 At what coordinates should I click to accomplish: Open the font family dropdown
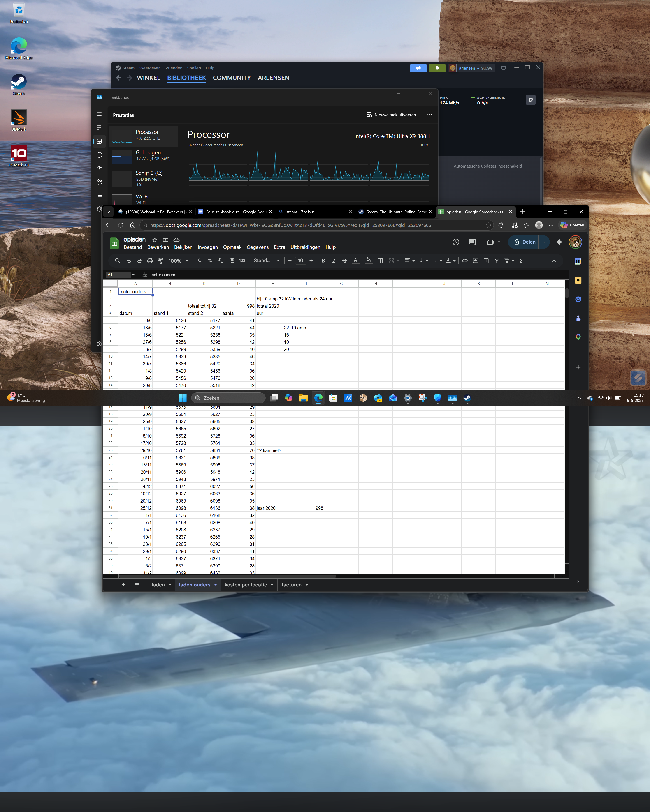point(267,261)
